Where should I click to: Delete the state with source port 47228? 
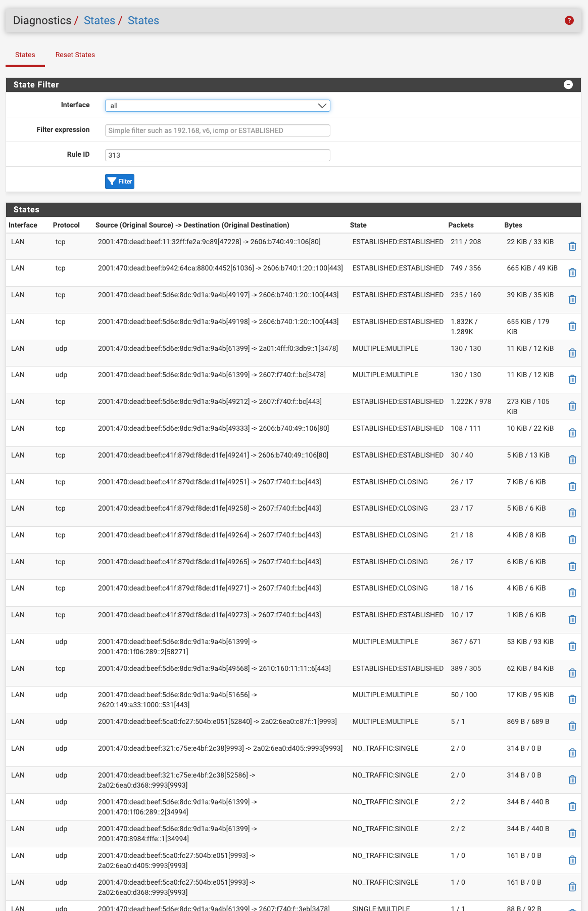point(572,246)
